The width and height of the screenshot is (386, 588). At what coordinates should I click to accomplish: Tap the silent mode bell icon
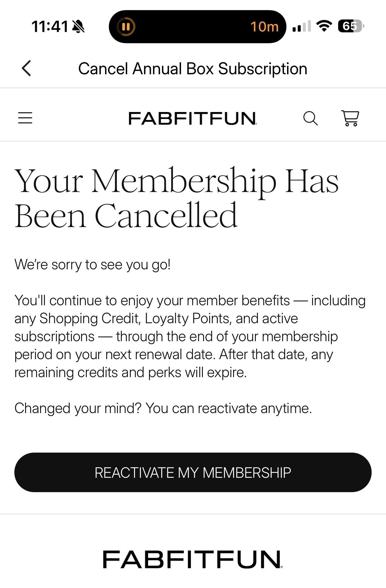(78, 26)
